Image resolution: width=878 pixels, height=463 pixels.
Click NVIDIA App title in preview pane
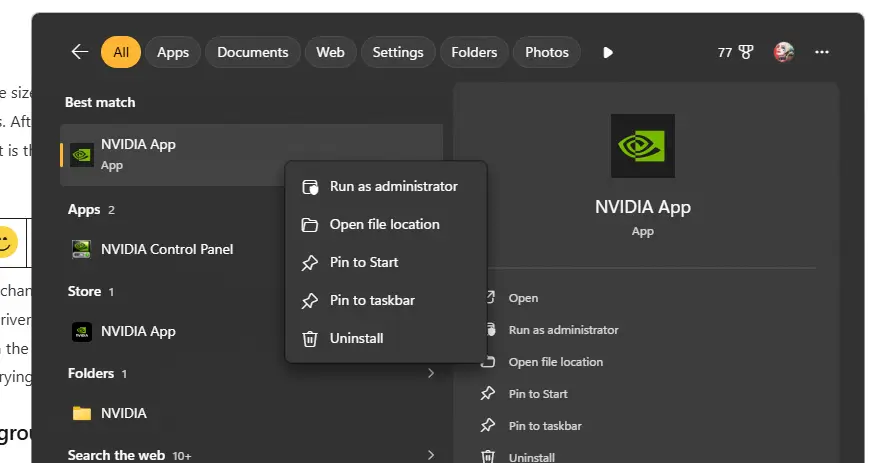point(643,207)
